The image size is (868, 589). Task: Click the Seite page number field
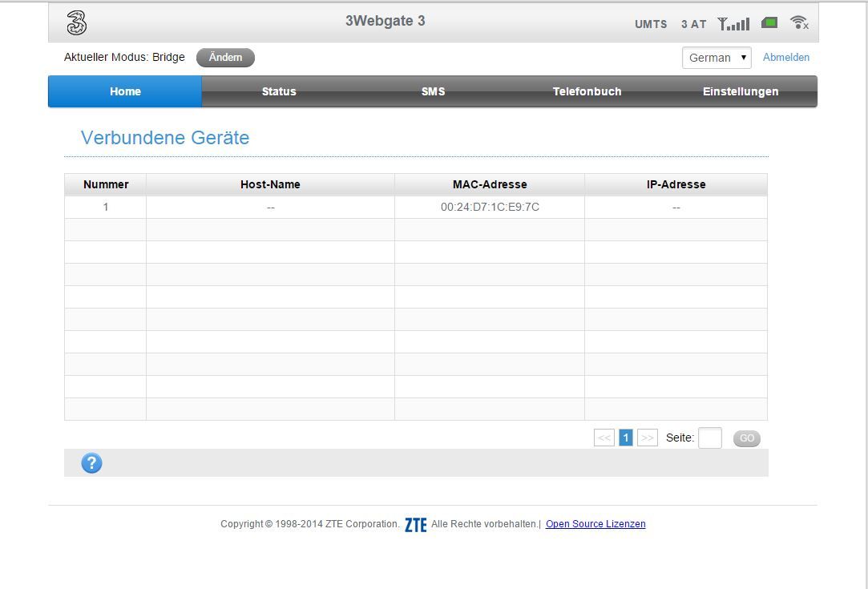[x=709, y=438]
